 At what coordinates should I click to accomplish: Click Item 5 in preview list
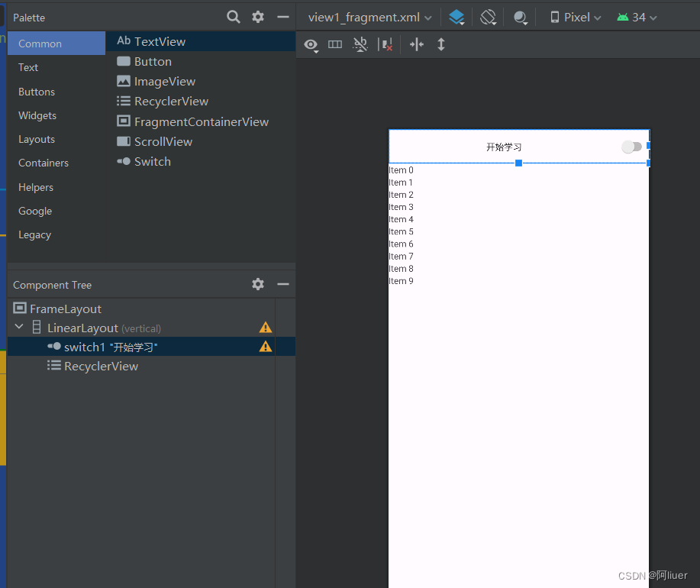pyautogui.click(x=401, y=231)
